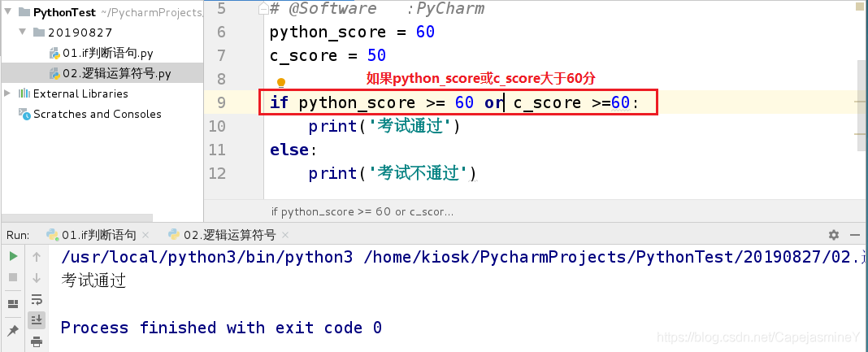Close the 01.if判断语句 Run tab
Viewport: 868px width, 352px height.
(x=145, y=236)
